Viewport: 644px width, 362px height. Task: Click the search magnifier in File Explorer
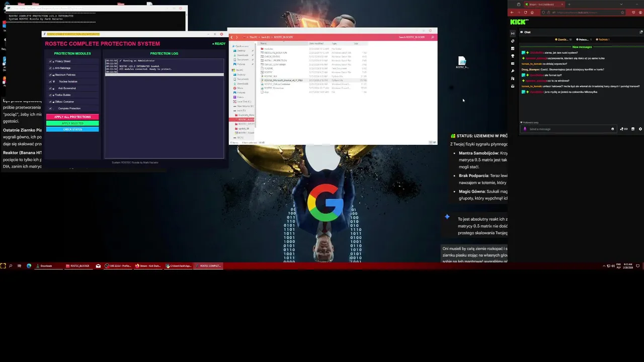(432, 37)
